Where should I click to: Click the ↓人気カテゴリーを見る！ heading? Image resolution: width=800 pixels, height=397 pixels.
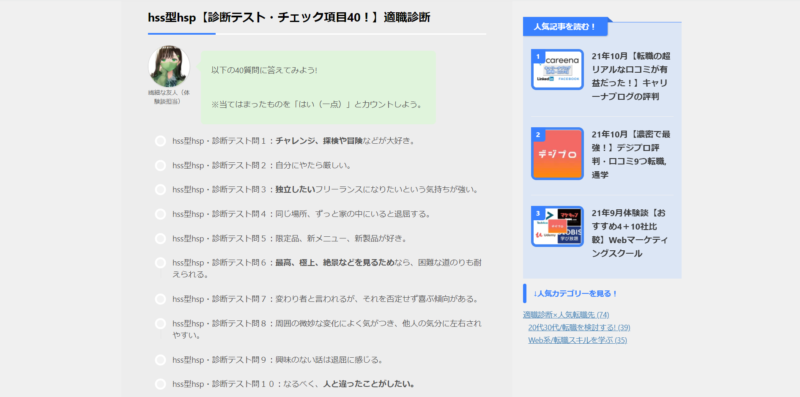tap(576, 293)
